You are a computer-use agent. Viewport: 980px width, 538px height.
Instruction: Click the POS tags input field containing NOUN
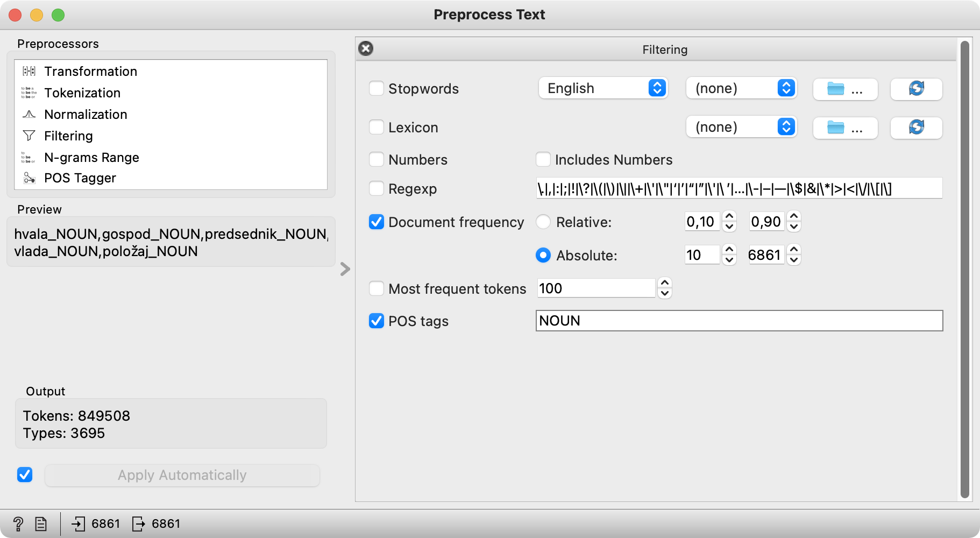[739, 321]
